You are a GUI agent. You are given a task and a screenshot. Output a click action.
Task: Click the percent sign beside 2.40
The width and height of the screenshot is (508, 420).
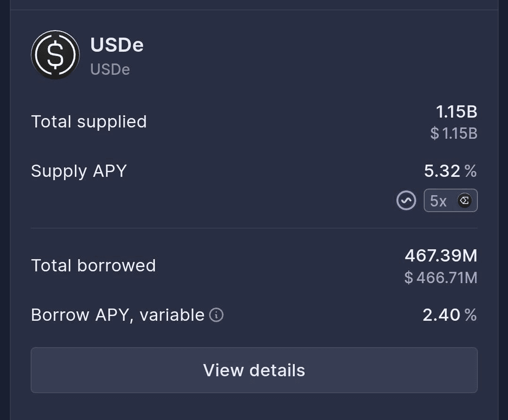tap(470, 315)
